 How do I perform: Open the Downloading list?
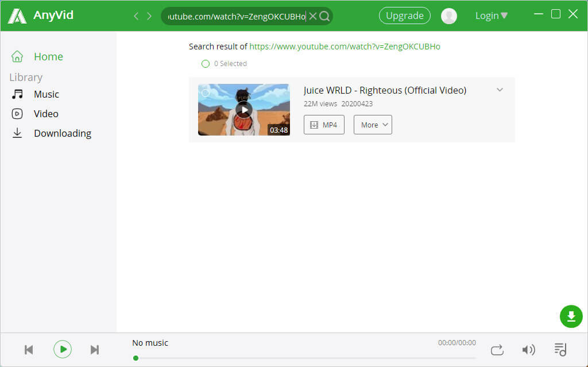(63, 133)
